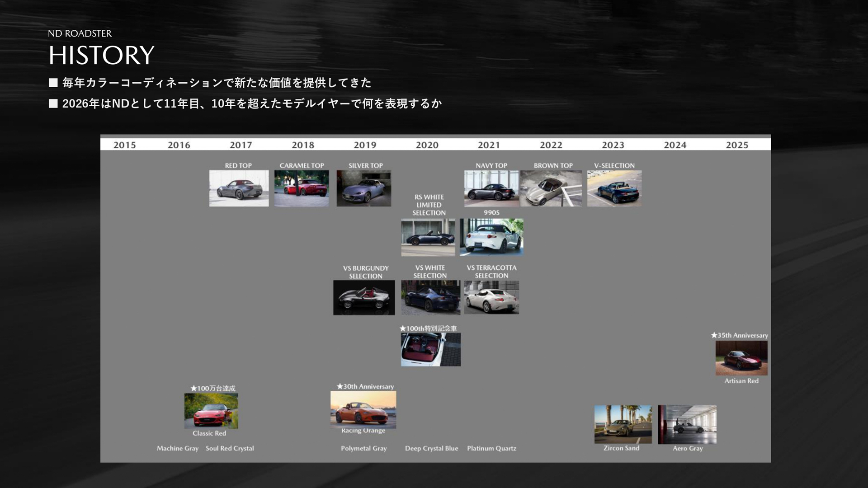This screenshot has width=868, height=488.
Task: Click the 2015 year header
Action: (x=125, y=145)
